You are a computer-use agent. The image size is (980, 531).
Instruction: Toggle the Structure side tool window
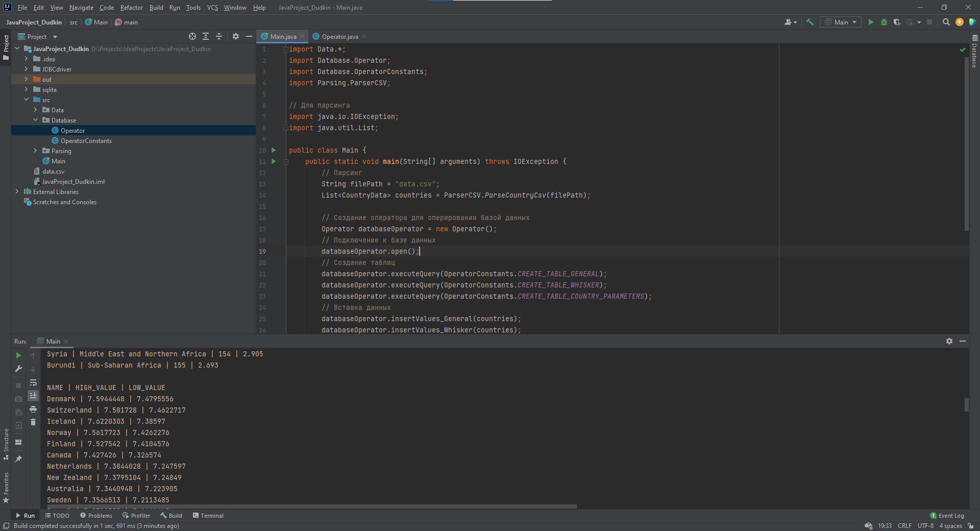[6, 443]
